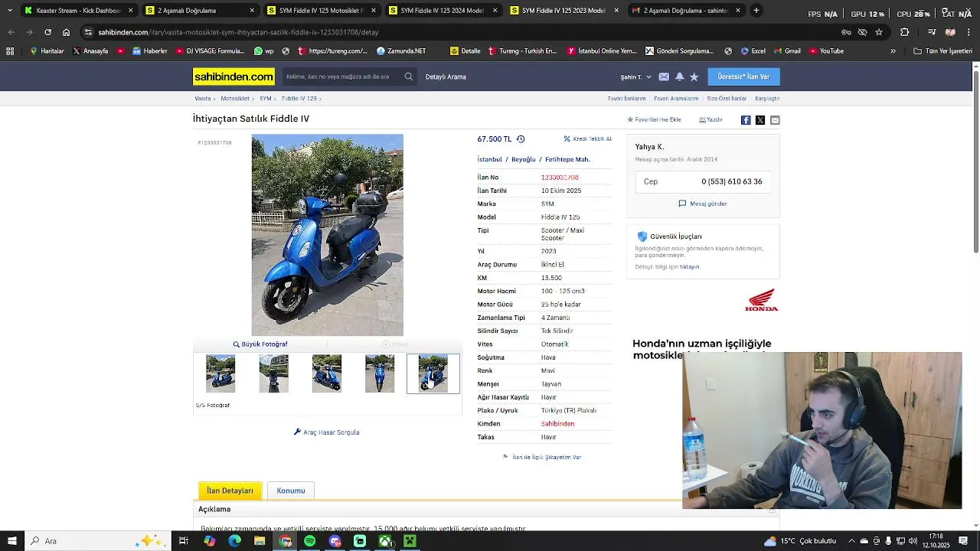
Task: Switch to the Gmail 2 Aşamalı Doğrulama tab
Action: point(685,11)
